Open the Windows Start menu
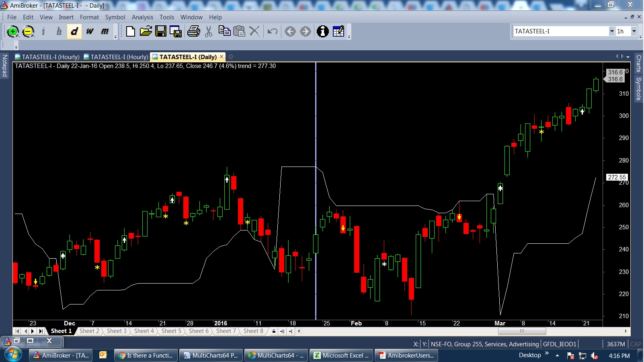This screenshot has width=644, height=362. (x=13, y=355)
